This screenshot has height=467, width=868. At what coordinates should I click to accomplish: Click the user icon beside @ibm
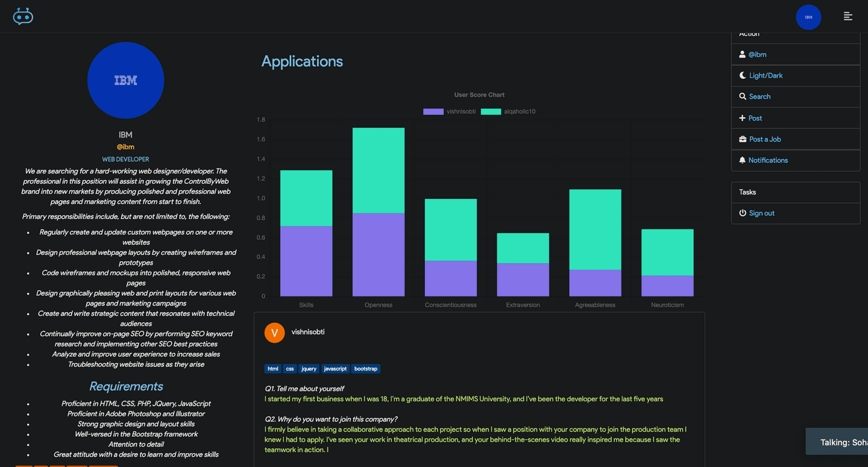click(743, 54)
